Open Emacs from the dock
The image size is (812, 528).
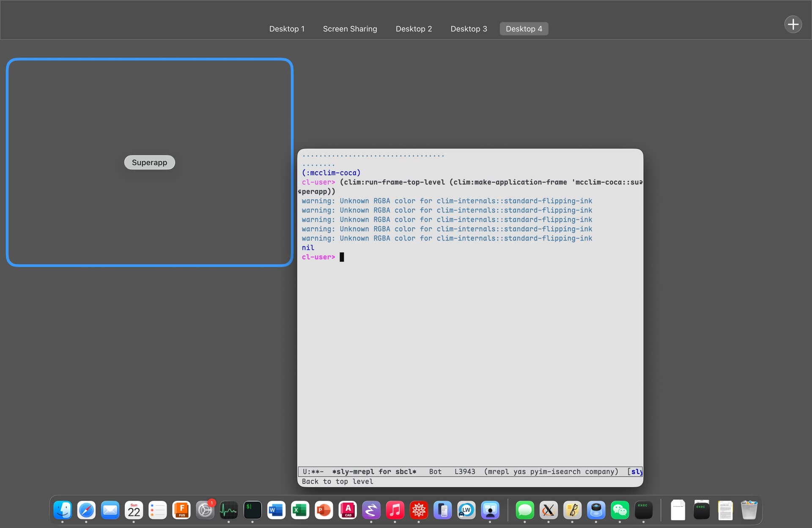(x=371, y=510)
